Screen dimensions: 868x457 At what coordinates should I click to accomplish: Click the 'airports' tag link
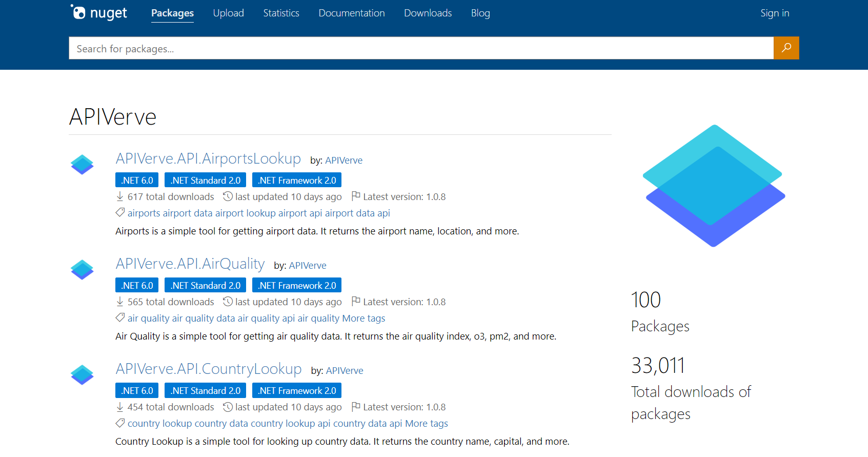click(x=144, y=213)
